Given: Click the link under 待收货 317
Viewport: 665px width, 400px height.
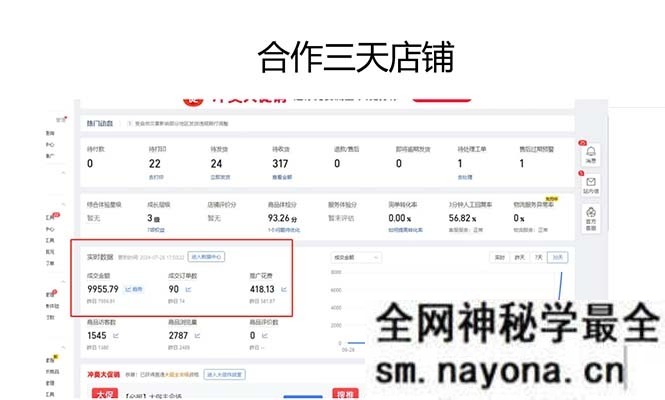Looking at the screenshot, I should tap(282, 177).
